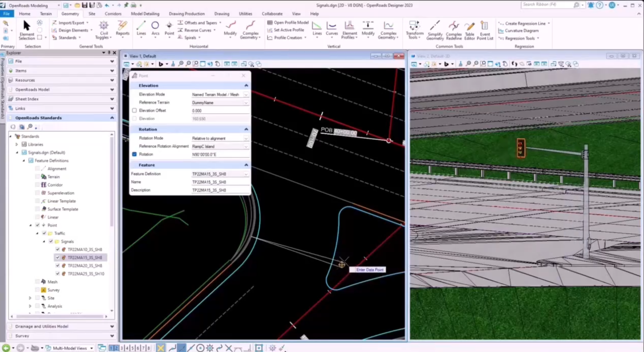Screen dimensions: 644x352
Task: Click Simplify Geometry tool
Action: [435, 30]
